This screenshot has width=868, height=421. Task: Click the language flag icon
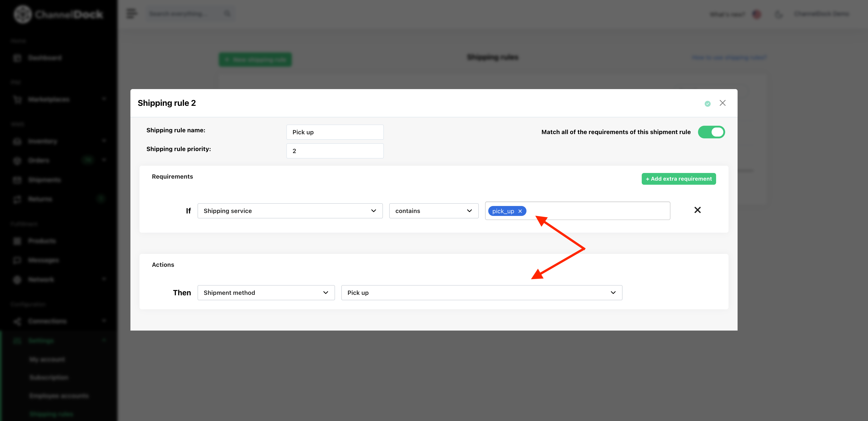tap(757, 14)
